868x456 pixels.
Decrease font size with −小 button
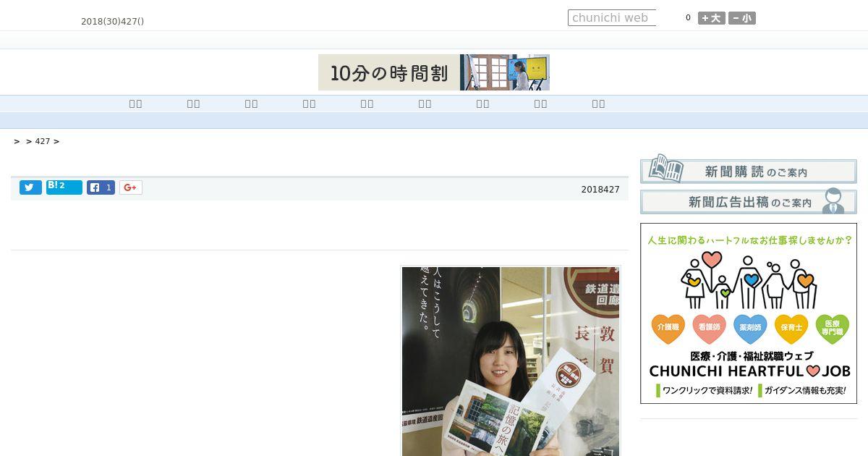[742, 18]
